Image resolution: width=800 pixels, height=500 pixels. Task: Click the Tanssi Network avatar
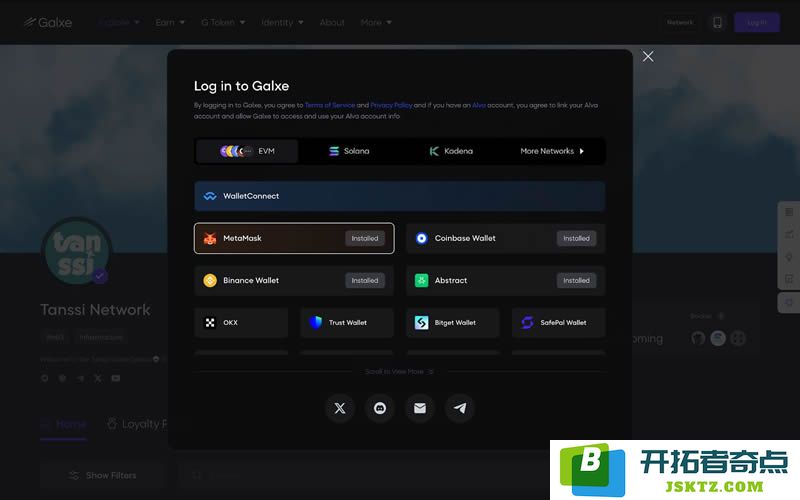pos(77,253)
